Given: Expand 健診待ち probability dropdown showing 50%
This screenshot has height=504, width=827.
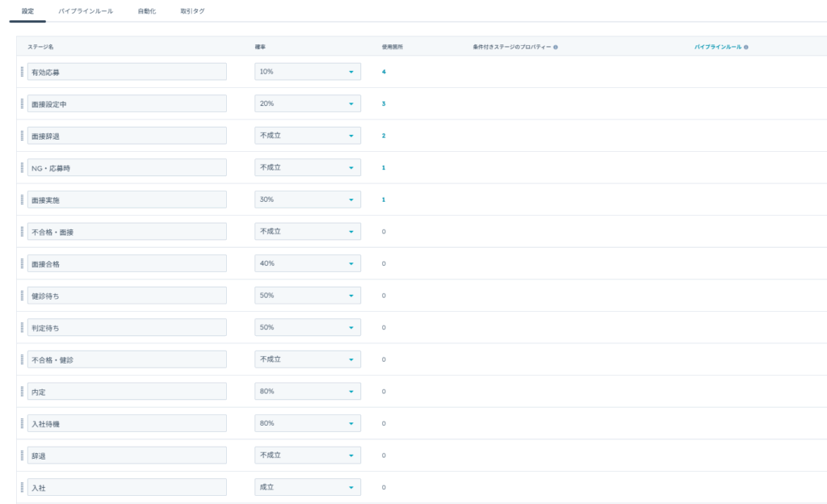Looking at the screenshot, I should click(308, 296).
